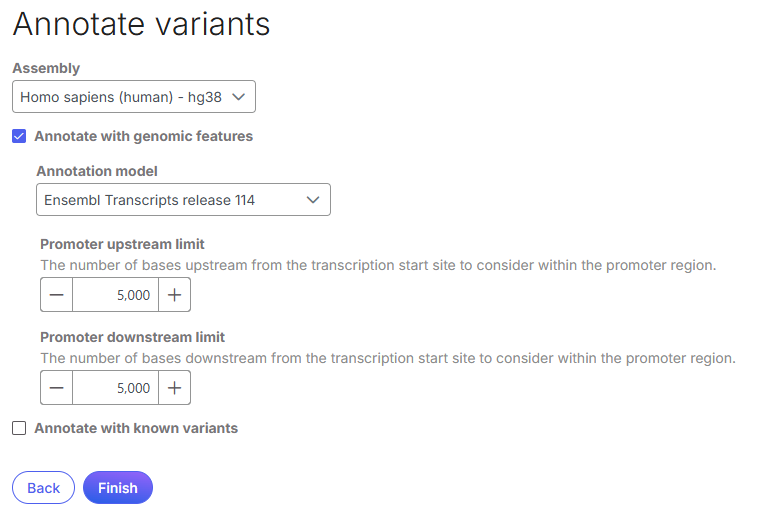Click the Promoter upstream limit label

click(x=122, y=244)
